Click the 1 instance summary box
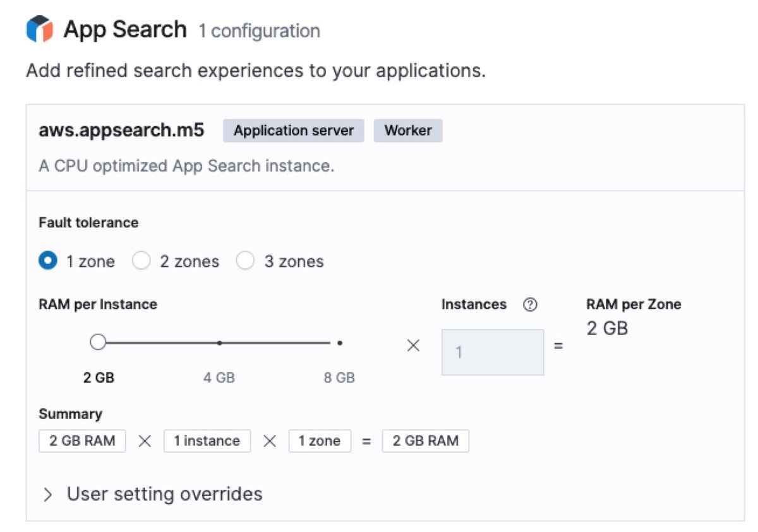The height and width of the screenshot is (532, 758). (x=207, y=441)
